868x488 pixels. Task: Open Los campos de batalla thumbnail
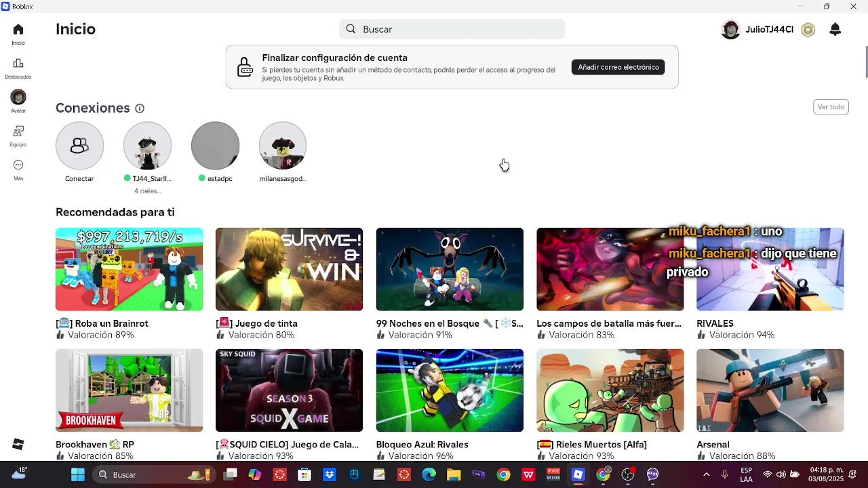click(610, 269)
